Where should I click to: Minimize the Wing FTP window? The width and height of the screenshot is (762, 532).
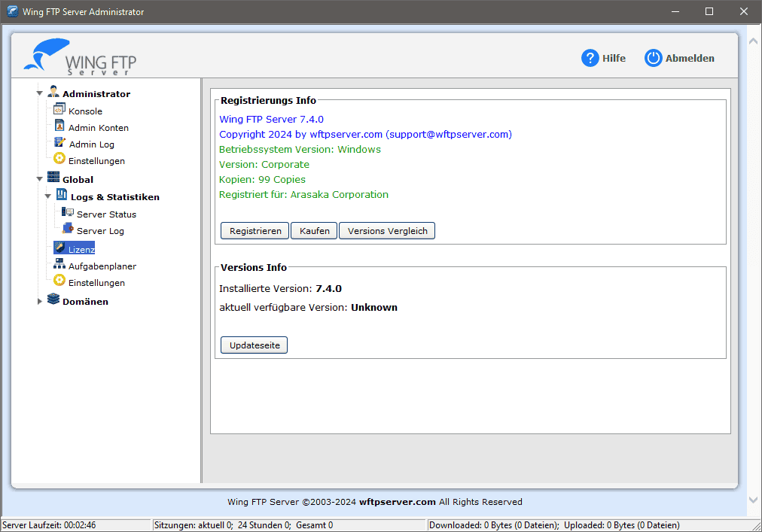(675, 11)
